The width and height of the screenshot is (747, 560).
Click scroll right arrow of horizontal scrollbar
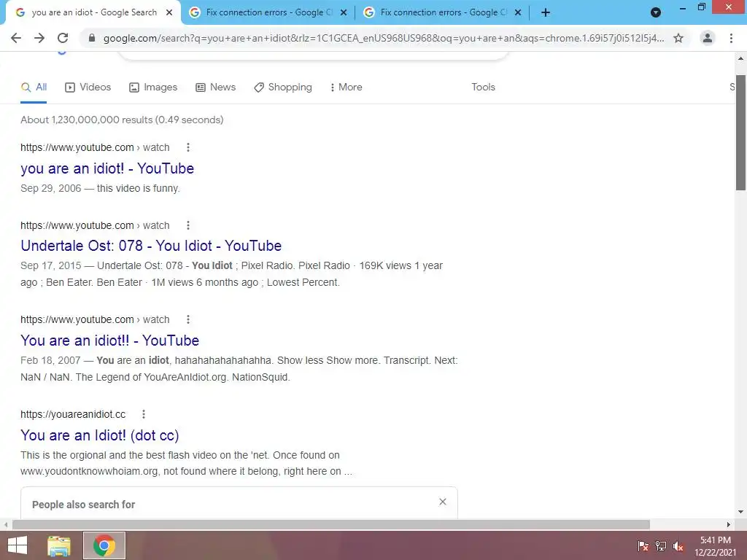(x=729, y=524)
